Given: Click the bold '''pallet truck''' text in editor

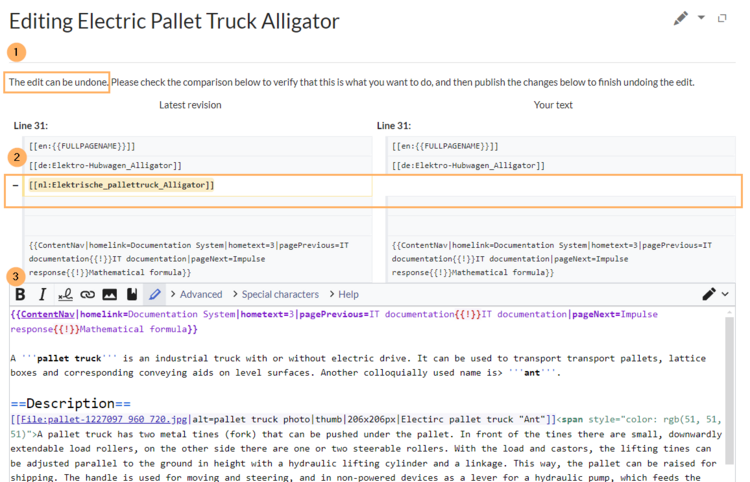Looking at the screenshot, I should (69, 359).
